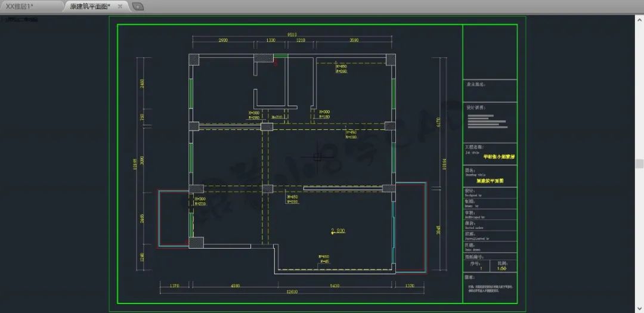The height and width of the screenshot is (313, 644).
Task: Select the 12610 overall bottom dimension
Action: tap(292, 292)
